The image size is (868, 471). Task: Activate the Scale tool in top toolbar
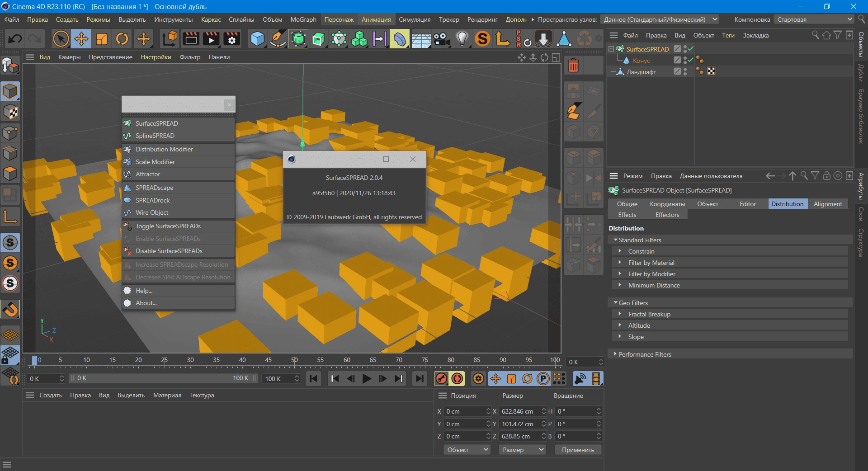coord(102,39)
